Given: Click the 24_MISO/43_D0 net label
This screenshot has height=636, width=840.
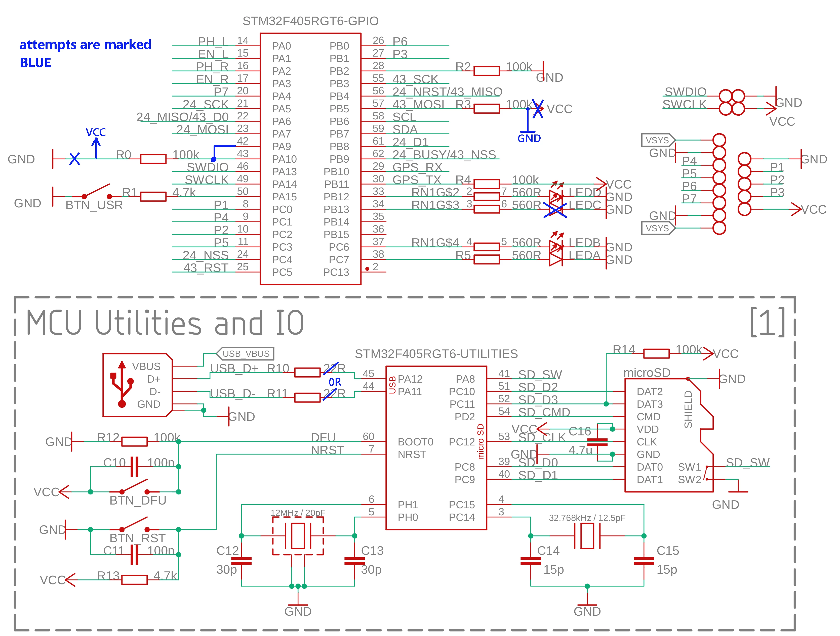Looking at the screenshot, I should [183, 117].
